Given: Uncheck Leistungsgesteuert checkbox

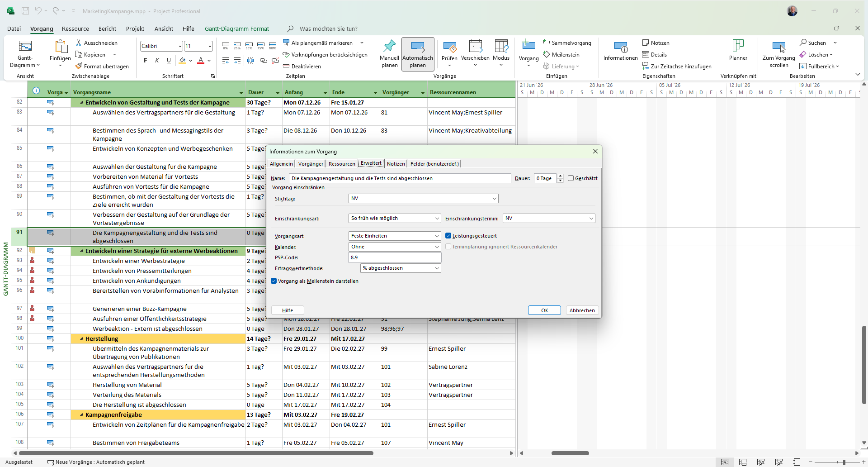Looking at the screenshot, I should point(448,236).
